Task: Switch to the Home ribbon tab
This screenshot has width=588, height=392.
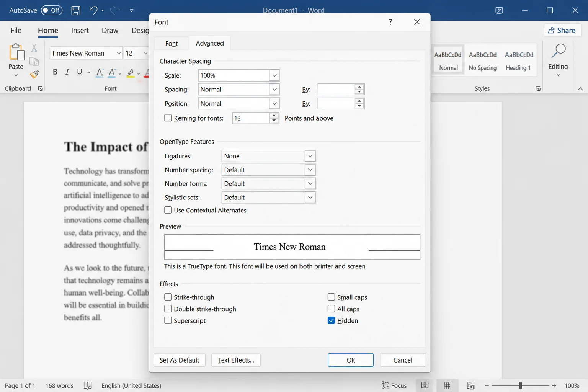Action: click(48, 30)
